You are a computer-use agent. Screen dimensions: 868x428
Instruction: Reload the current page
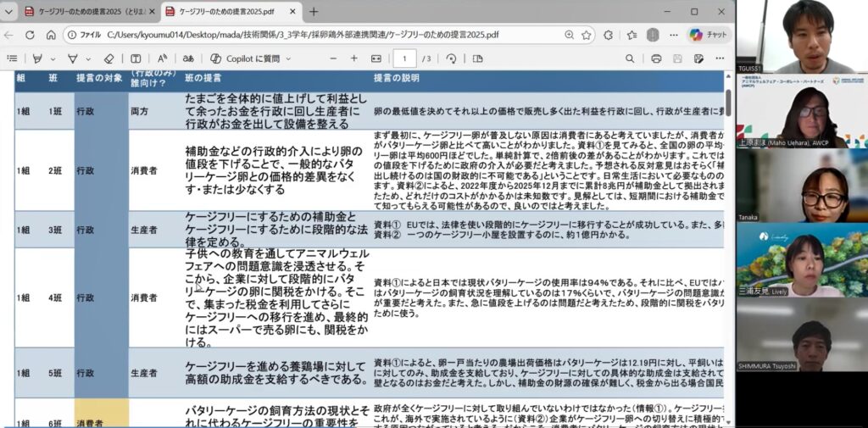30,35
